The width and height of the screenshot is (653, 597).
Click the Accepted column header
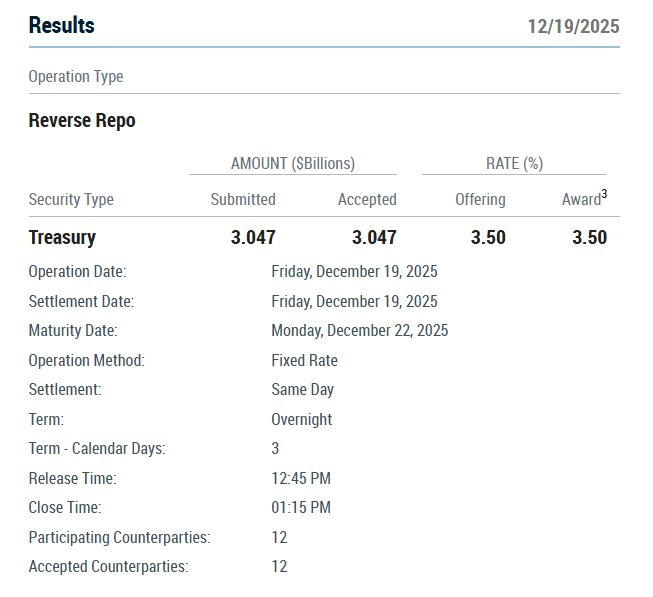367,199
